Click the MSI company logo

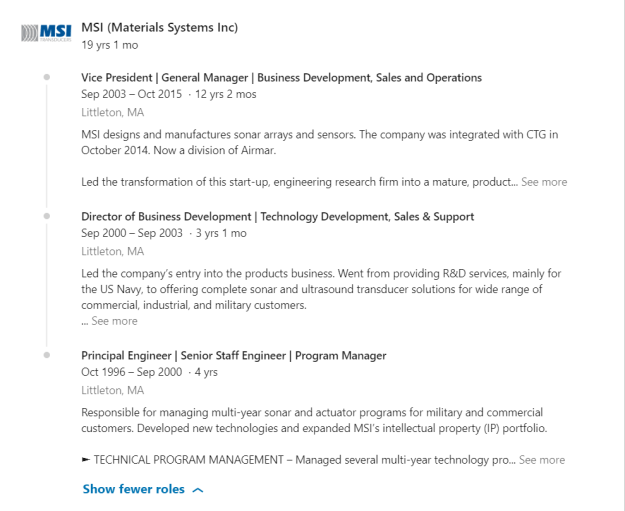tap(45, 35)
